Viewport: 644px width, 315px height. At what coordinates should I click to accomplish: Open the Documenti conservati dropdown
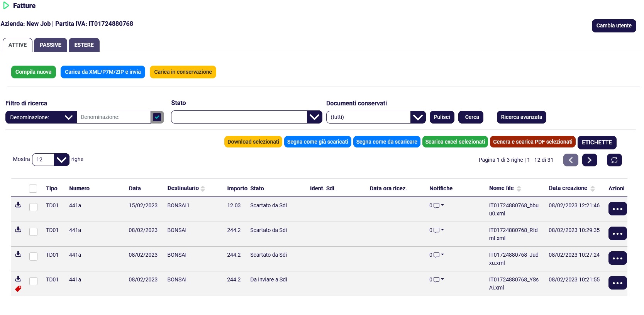pos(418,117)
